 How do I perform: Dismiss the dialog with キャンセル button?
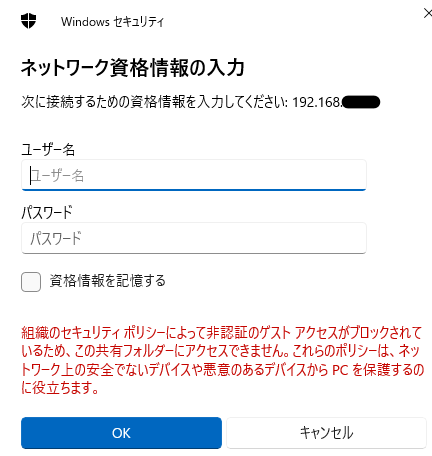(326, 433)
